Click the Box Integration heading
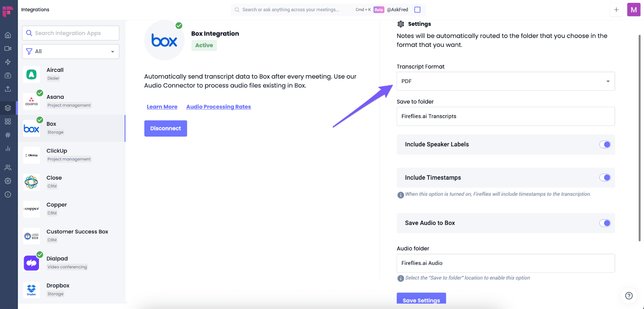644x309 pixels. pos(215,33)
